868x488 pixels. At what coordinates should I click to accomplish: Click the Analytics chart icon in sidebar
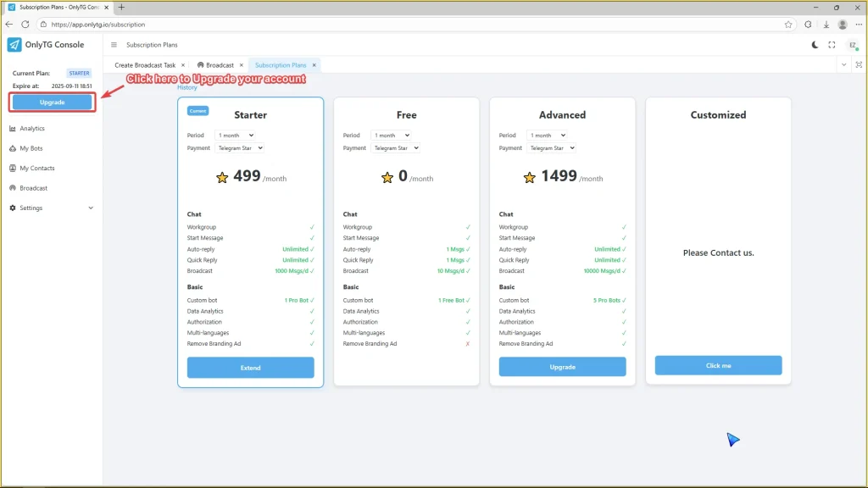13,129
